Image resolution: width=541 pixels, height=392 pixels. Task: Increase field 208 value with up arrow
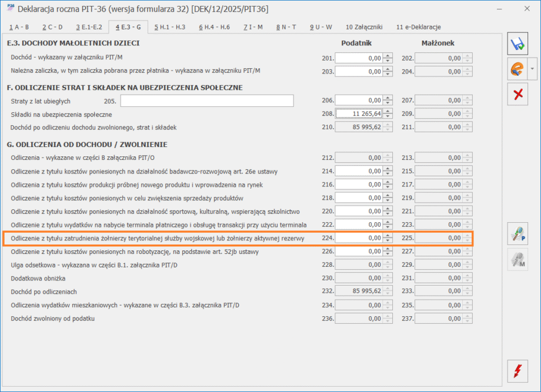click(387, 111)
